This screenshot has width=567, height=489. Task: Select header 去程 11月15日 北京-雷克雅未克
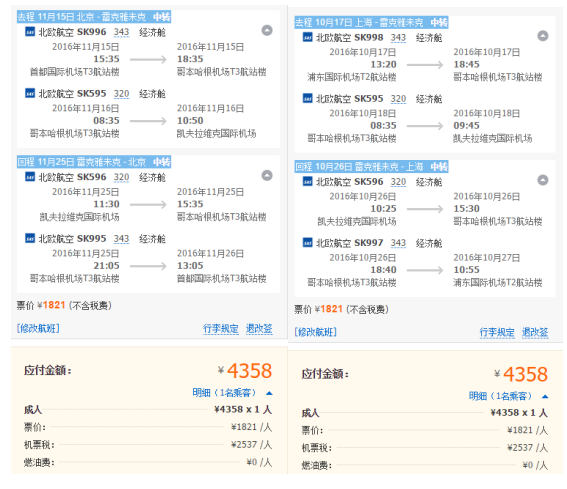(94, 17)
